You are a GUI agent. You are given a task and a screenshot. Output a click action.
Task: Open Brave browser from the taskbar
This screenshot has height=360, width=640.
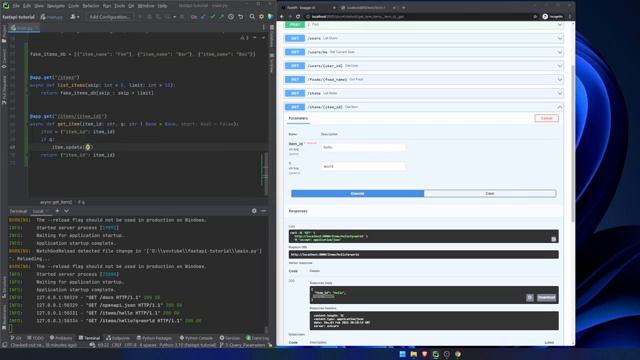click(424, 354)
